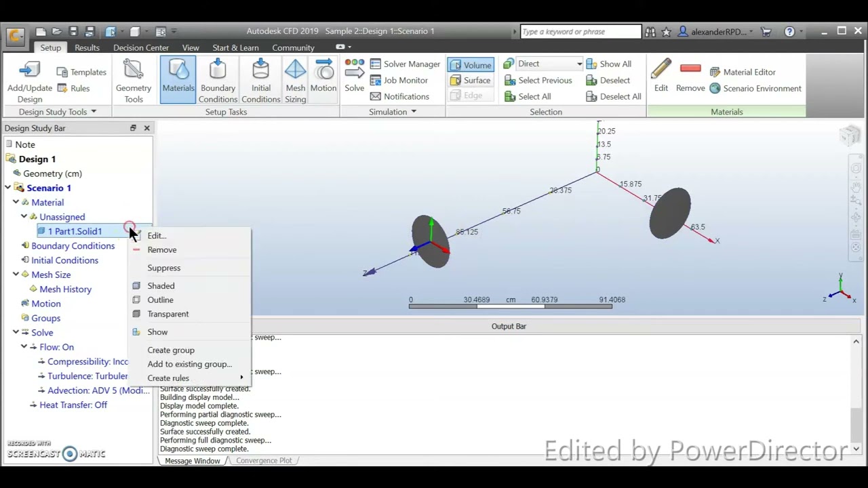
Task: Click Deselect All button
Action: 614,96
